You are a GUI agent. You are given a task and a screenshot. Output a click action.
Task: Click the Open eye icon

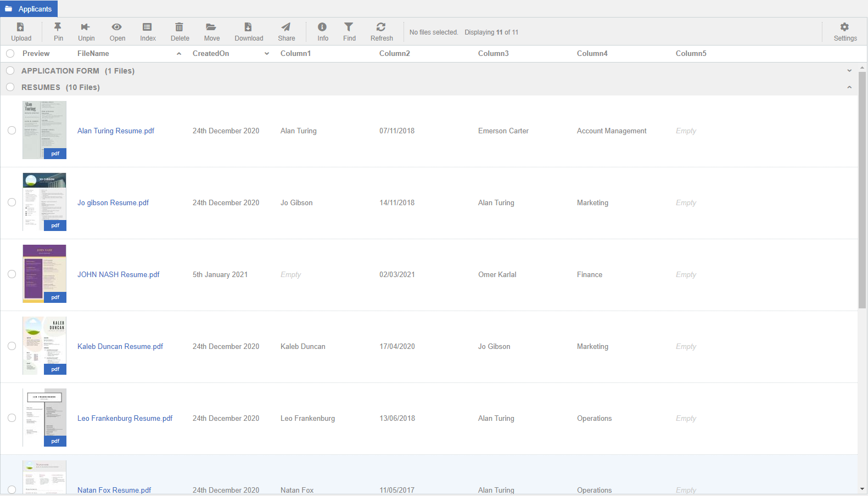tap(117, 27)
